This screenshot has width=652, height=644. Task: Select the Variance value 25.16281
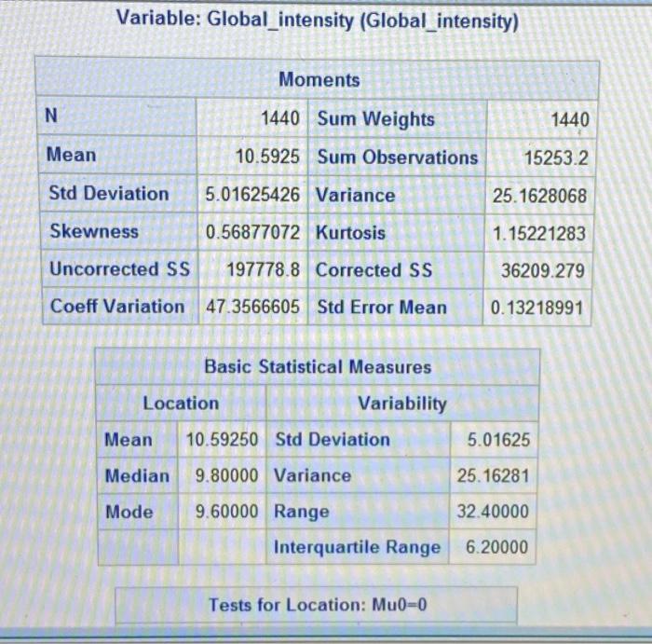point(493,476)
